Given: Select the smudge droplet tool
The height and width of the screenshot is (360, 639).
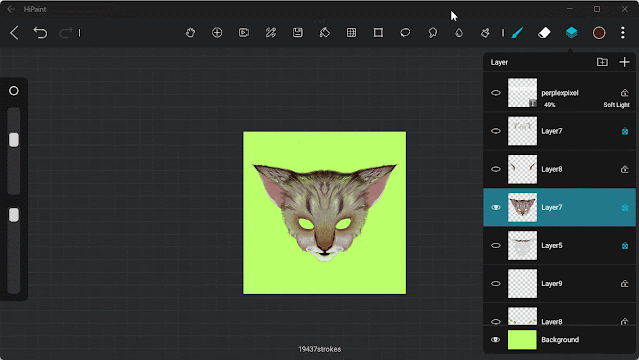Looking at the screenshot, I should [459, 33].
